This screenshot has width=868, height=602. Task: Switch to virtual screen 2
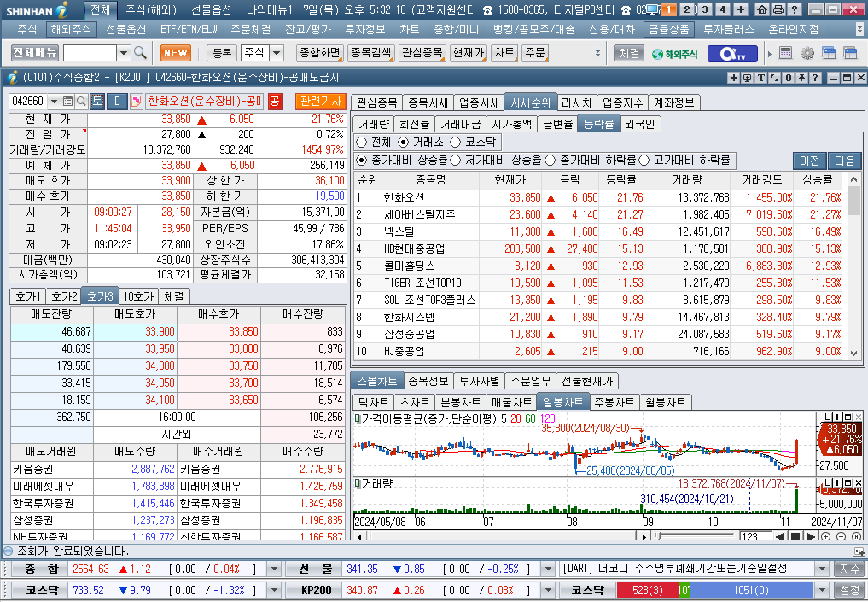pos(687,9)
